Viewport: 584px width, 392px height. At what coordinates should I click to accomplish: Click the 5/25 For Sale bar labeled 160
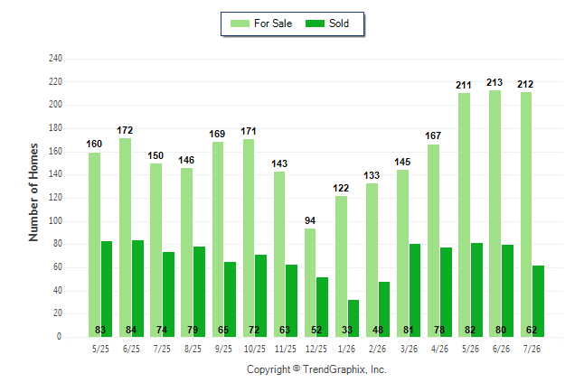pyautogui.click(x=94, y=245)
